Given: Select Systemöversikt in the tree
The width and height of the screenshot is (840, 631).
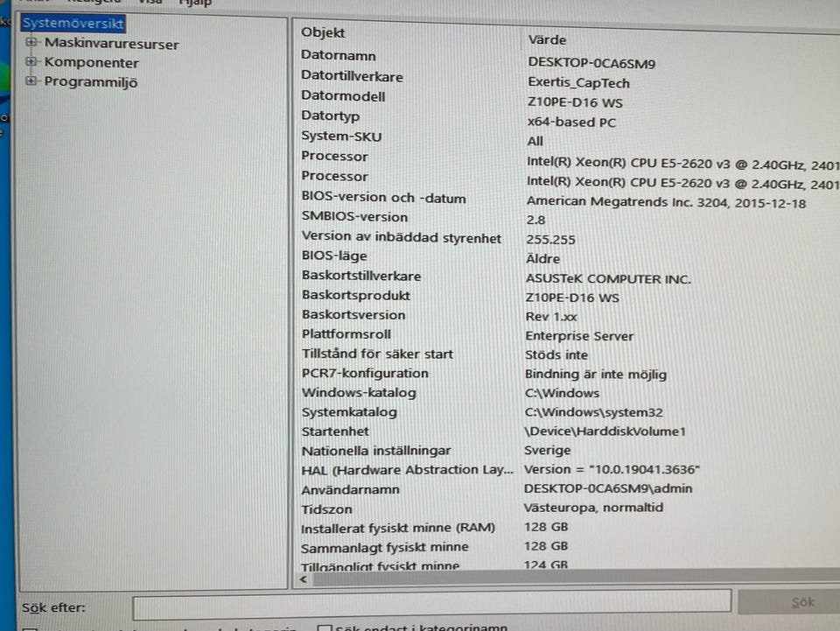Looking at the screenshot, I should click(x=73, y=23).
